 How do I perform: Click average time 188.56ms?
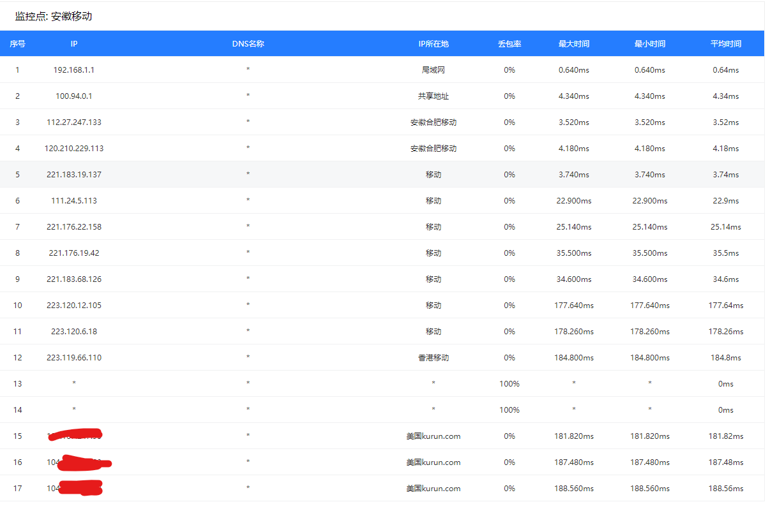726,489
